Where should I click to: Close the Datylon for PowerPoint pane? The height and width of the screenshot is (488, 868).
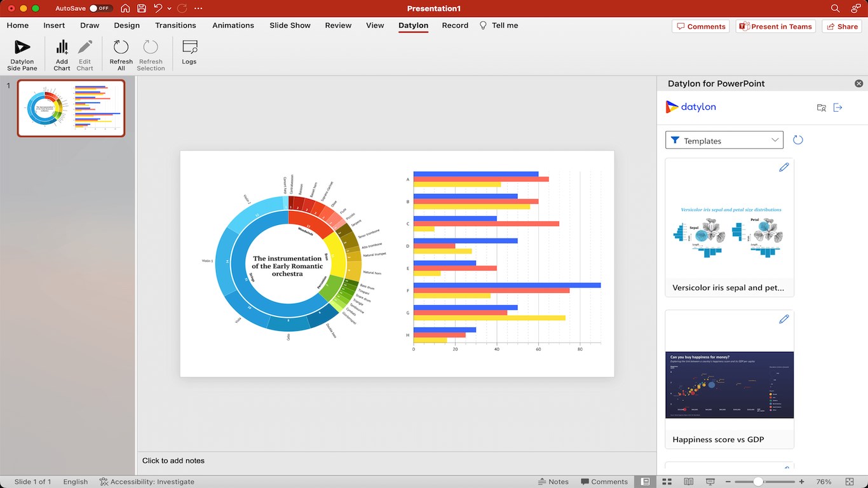[x=858, y=83]
